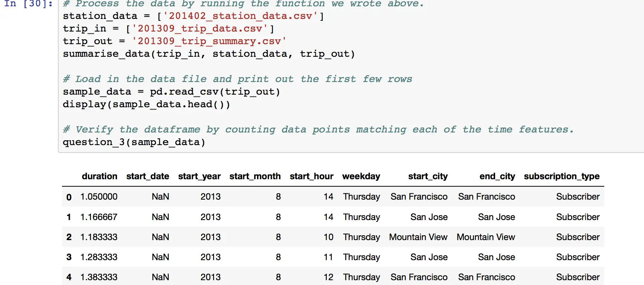
Task: Click the weekday column header
Action: (361, 176)
